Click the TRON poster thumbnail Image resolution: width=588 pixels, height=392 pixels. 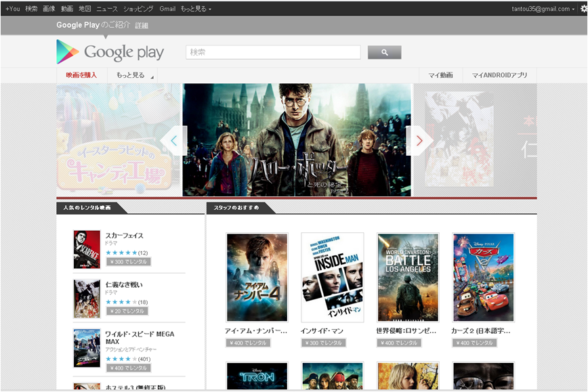[257, 376]
